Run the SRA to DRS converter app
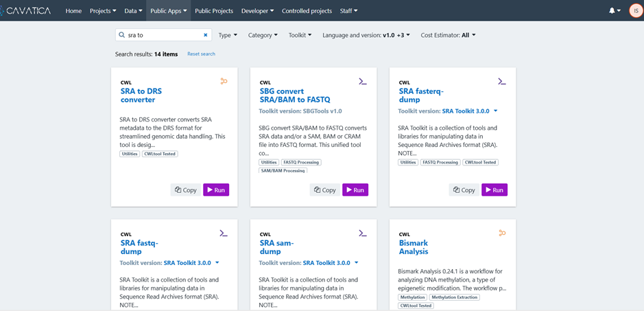Image resolution: width=644 pixels, height=311 pixels. coord(216,189)
